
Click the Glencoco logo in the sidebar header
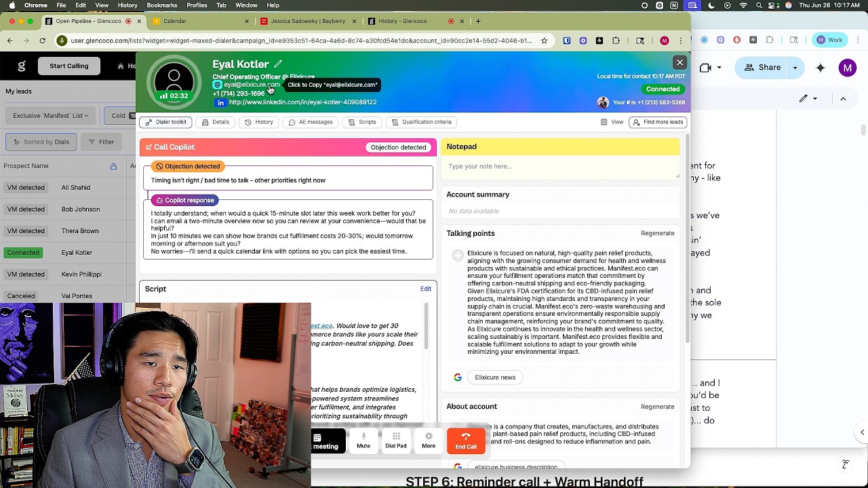(22, 66)
